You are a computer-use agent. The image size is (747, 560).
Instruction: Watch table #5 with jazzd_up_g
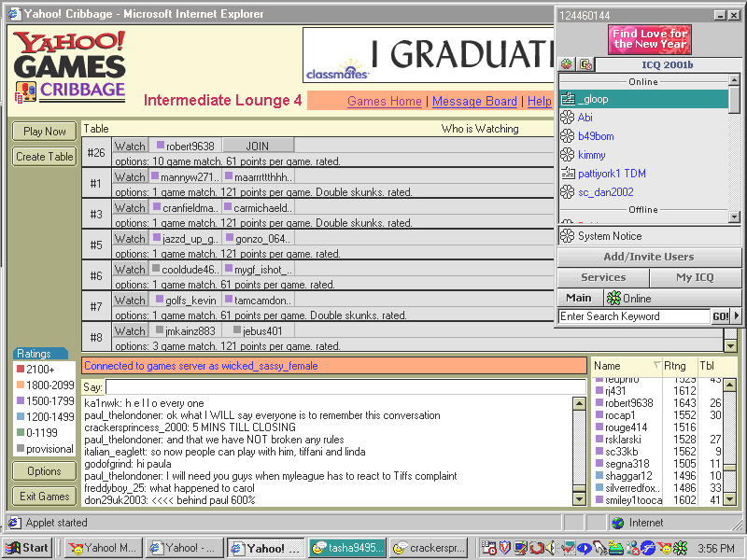click(x=130, y=238)
